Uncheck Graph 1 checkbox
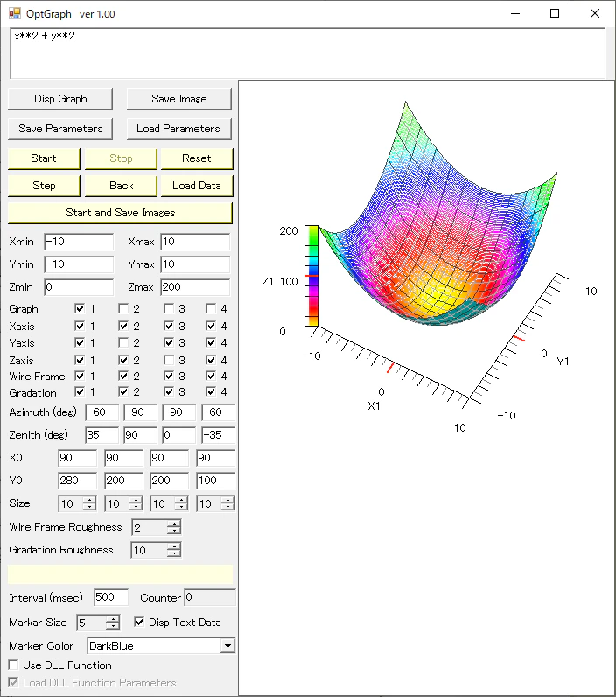This screenshot has height=697, width=616. point(80,308)
